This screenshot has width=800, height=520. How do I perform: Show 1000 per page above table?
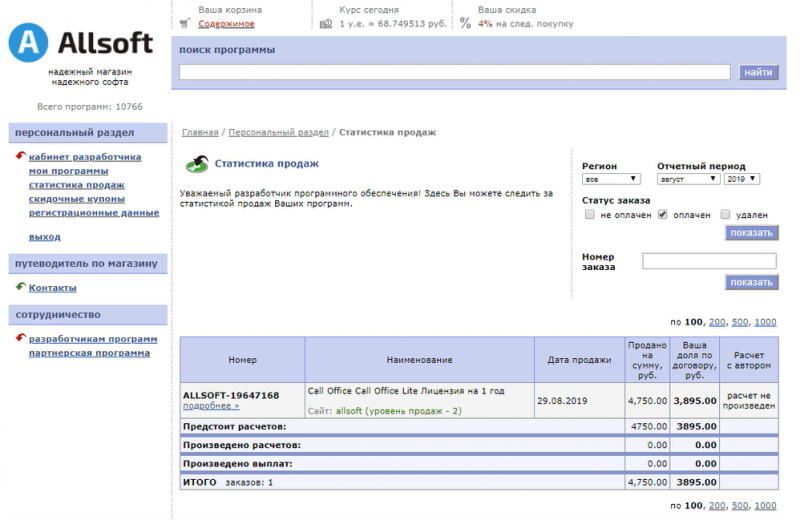[765, 322]
